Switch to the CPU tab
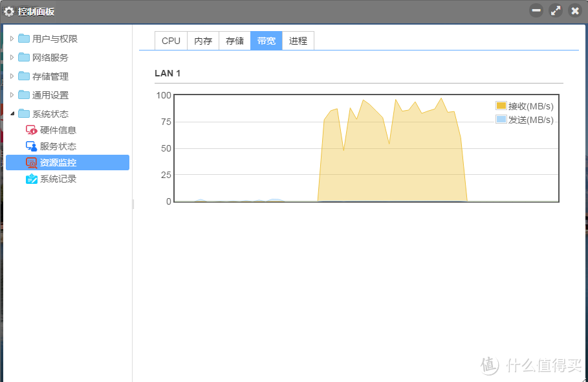This screenshot has height=382, width=588. [x=171, y=41]
